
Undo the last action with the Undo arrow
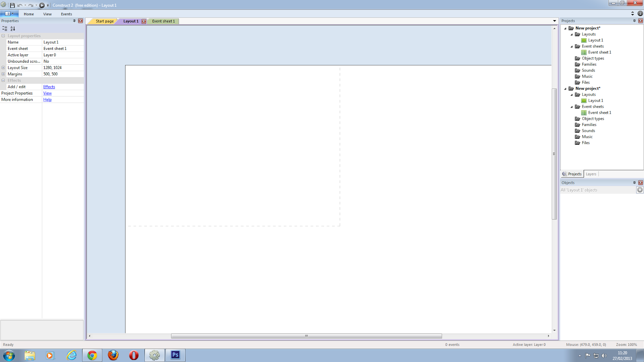pyautogui.click(x=19, y=5)
